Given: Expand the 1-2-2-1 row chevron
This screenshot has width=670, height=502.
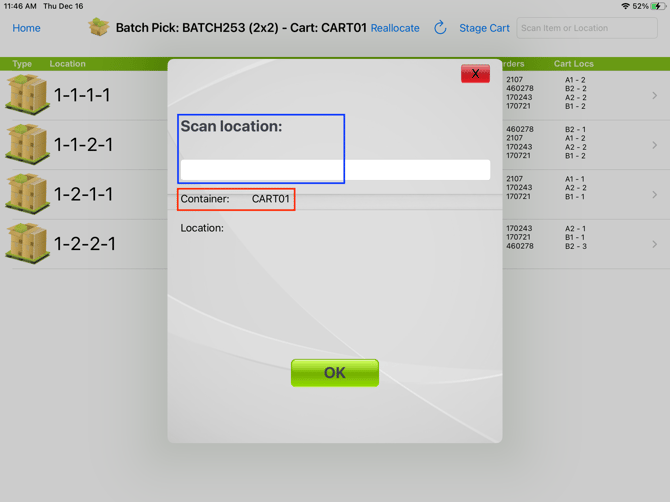Looking at the screenshot, I should pos(655,244).
